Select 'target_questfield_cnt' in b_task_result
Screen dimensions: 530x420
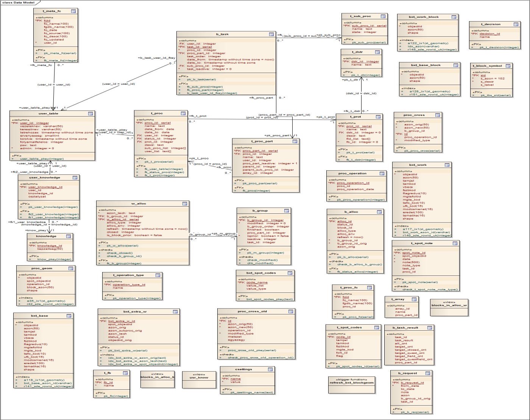414,359
